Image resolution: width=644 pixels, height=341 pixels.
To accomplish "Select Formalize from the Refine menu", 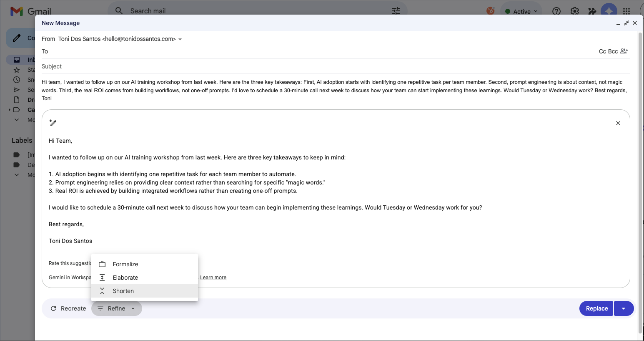I will point(125,264).
